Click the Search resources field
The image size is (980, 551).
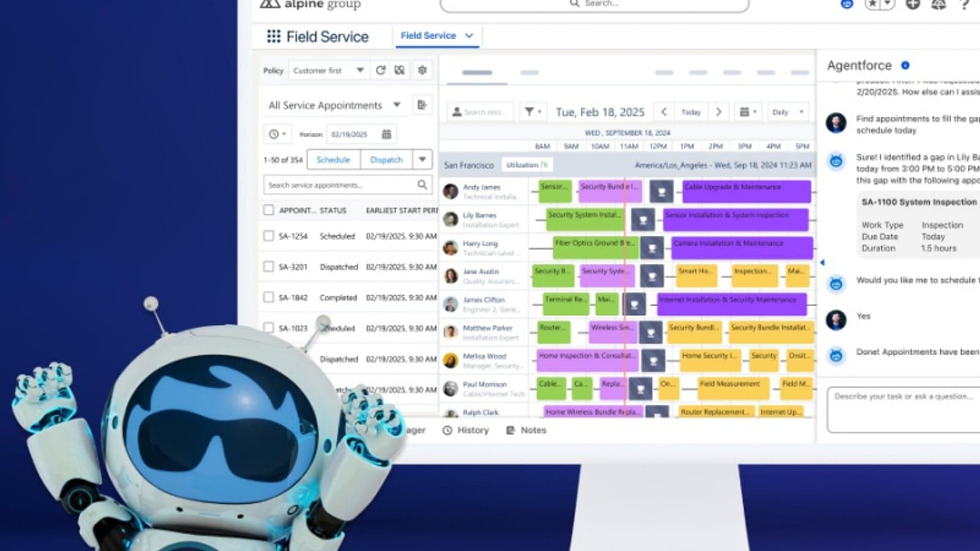click(480, 111)
